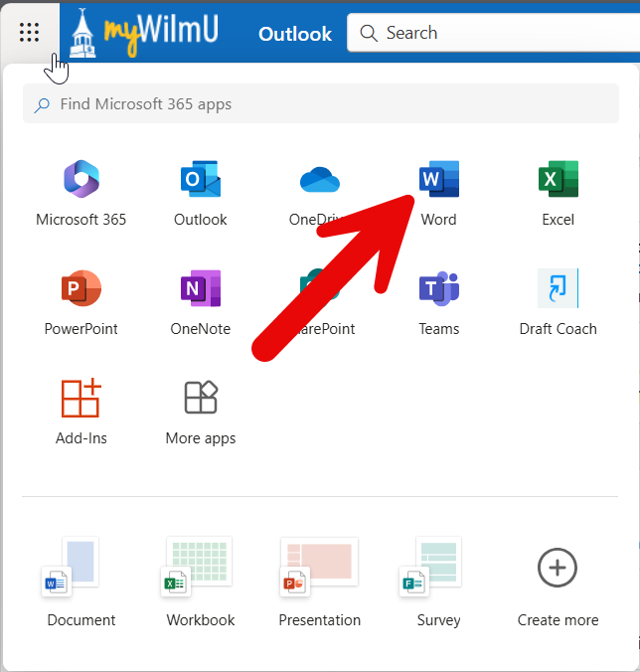The height and width of the screenshot is (672, 640).
Task: Open the app launcher waffle icon
Action: pos(29,33)
